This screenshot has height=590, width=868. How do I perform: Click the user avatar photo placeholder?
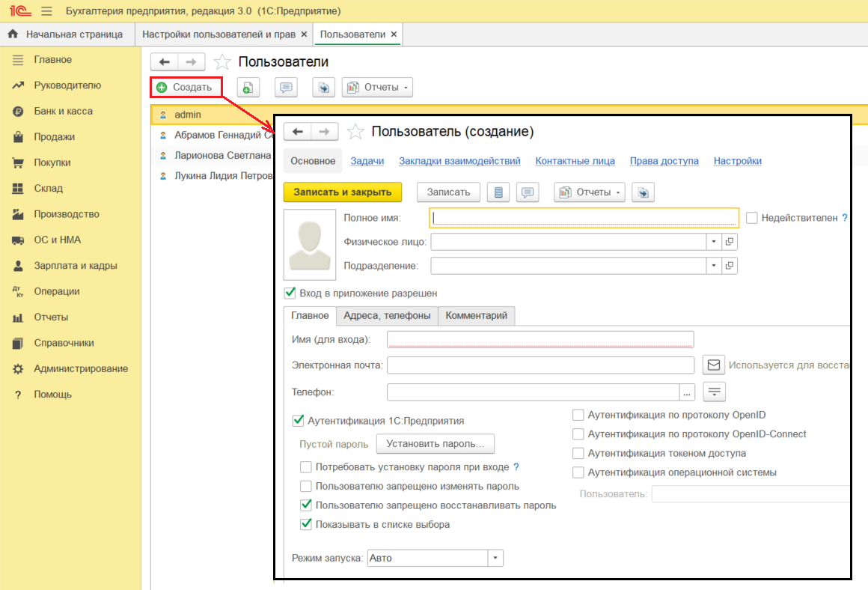pyautogui.click(x=310, y=245)
